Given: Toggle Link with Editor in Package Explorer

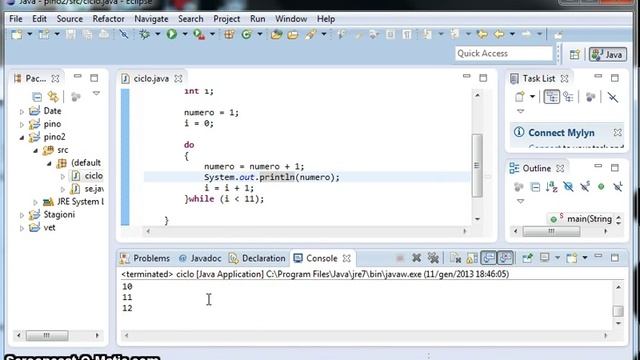Looking at the screenshot, I should coord(53,97).
